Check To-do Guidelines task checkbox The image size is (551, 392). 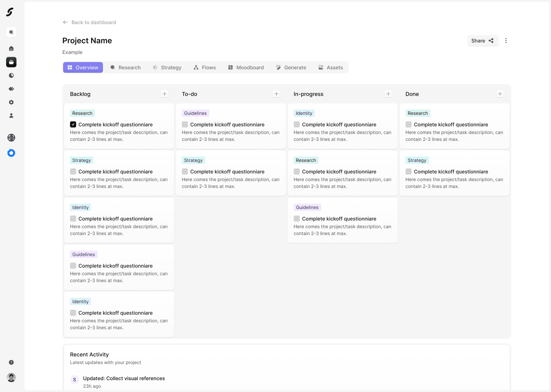pyautogui.click(x=185, y=124)
